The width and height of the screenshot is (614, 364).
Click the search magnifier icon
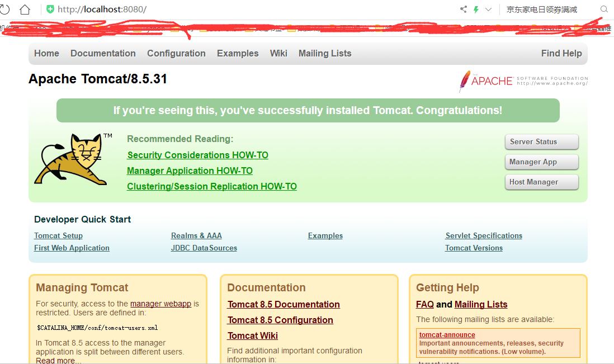click(604, 10)
